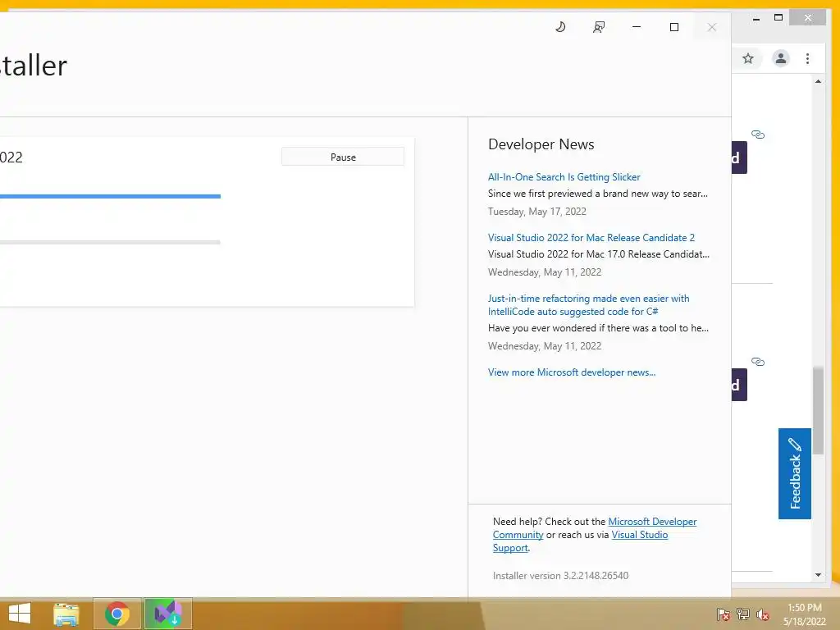Image resolution: width=840 pixels, height=630 pixels.
Task: Close the Visual Studio Installer window
Action: pyautogui.click(x=711, y=27)
